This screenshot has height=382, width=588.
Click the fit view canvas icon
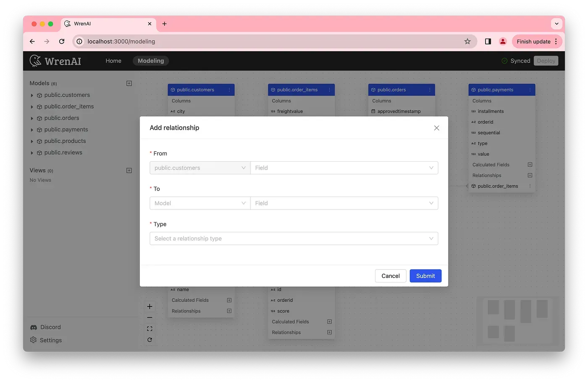(150, 329)
